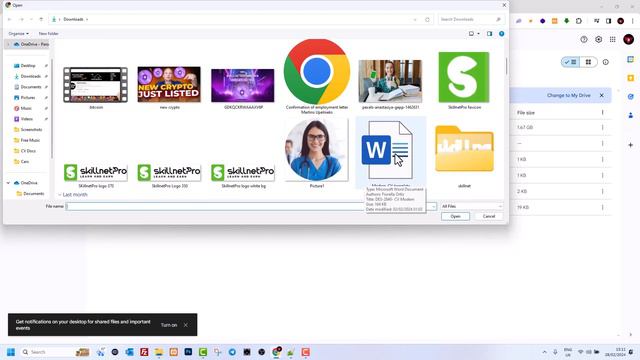Click the Up one level arrow
The width and height of the screenshot is (640, 360).
(41, 19)
